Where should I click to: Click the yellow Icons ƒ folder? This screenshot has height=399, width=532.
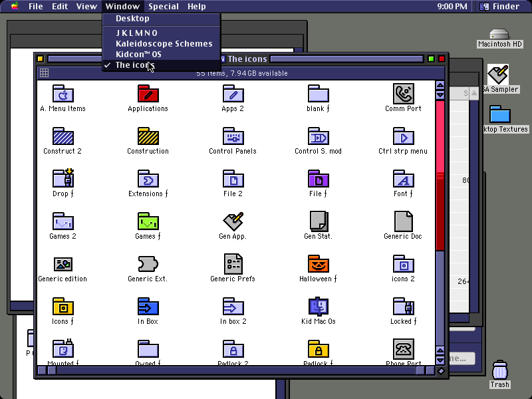pyautogui.click(x=63, y=307)
